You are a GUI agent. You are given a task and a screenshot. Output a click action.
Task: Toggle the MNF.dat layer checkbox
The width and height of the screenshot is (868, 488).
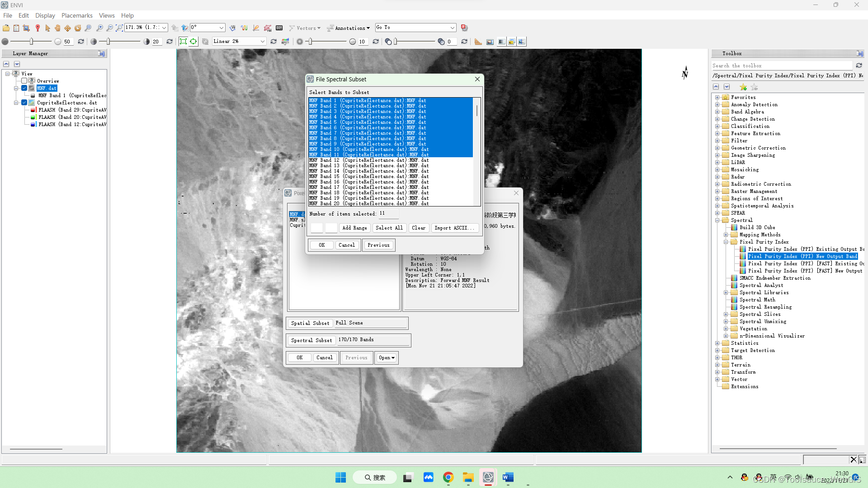click(x=24, y=88)
